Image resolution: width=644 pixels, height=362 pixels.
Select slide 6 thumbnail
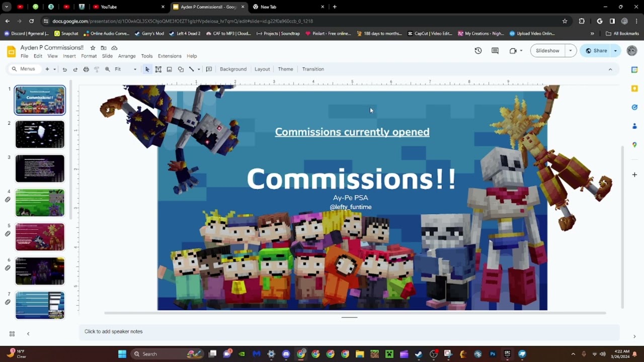tap(40, 271)
